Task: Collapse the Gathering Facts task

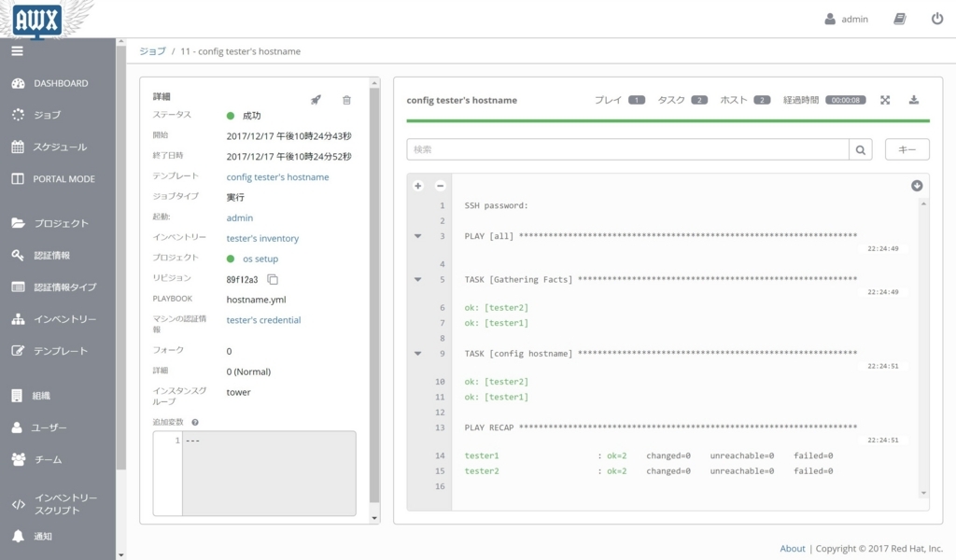Action: pyautogui.click(x=417, y=280)
